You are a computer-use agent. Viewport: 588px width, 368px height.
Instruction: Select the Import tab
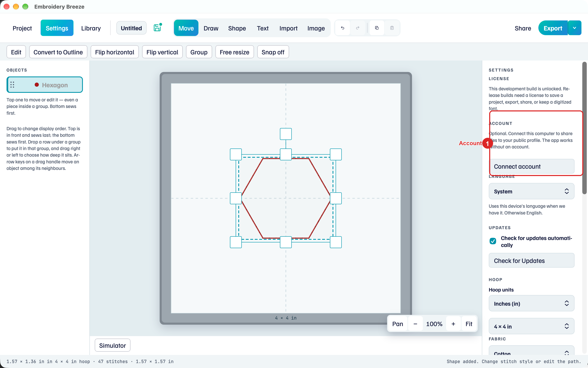click(x=288, y=28)
